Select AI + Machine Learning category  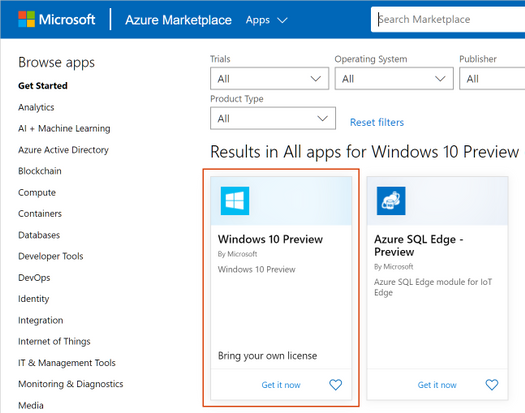point(64,128)
